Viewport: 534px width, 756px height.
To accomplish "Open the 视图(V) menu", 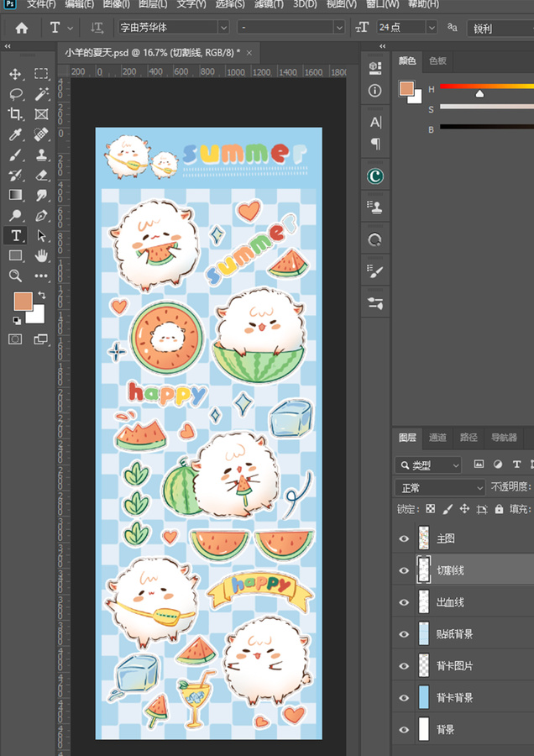I will click(x=341, y=4).
